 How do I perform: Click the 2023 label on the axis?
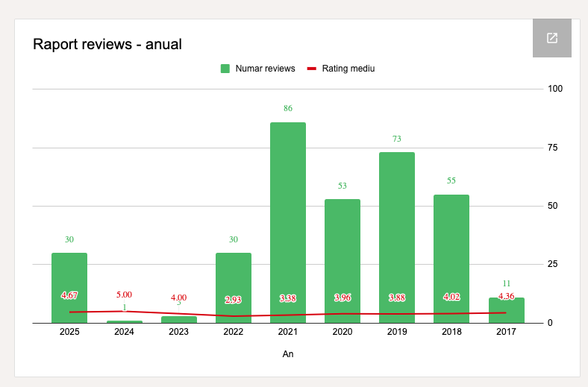click(179, 332)
